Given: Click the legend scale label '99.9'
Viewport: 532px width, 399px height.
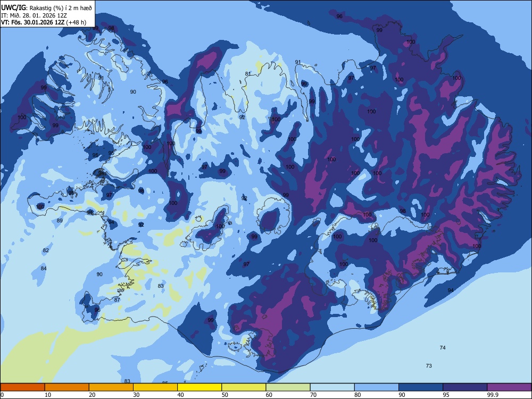Looking at the screenshot, I should coord(492,395).
